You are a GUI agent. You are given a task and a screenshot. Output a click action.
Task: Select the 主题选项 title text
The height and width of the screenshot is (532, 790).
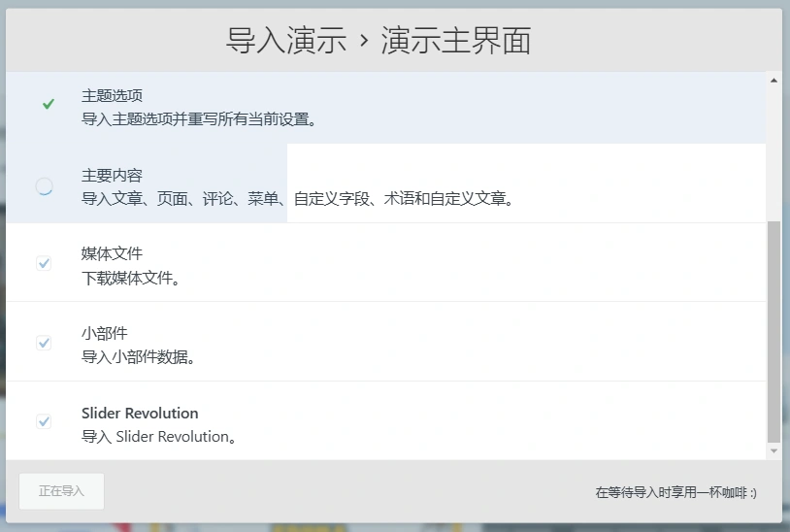[112, 96]
